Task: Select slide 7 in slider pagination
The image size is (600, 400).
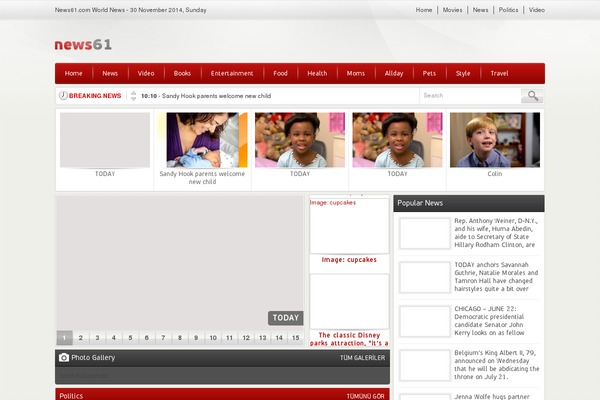Action: pyautogui.click(x=163, y=338)
